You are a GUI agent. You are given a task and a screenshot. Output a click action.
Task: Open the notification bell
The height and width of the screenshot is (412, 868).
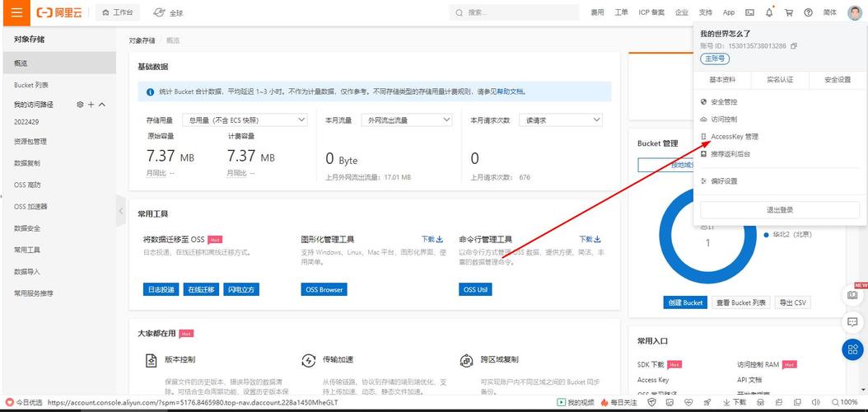tap(769, 12)
